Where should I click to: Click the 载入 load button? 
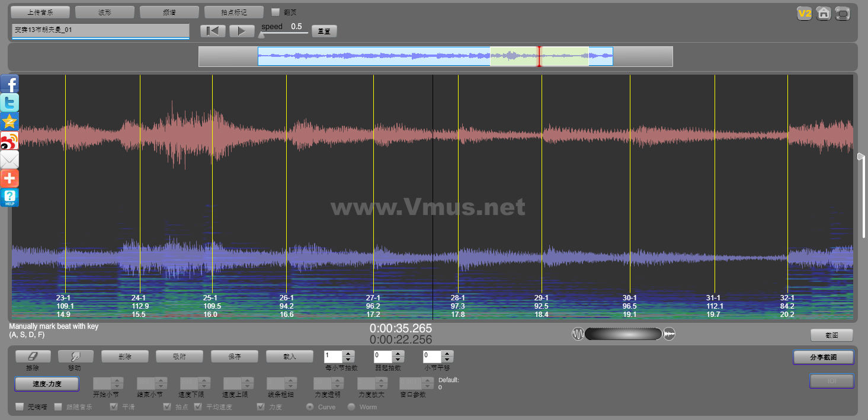290,357
